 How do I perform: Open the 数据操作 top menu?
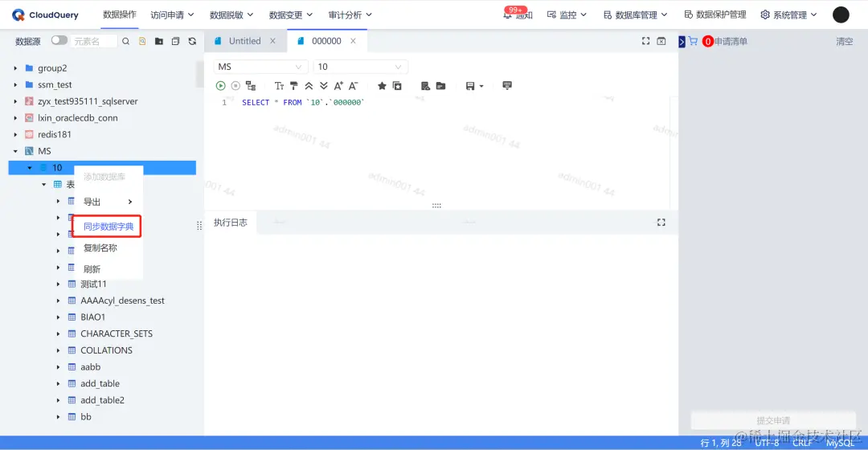120,15
